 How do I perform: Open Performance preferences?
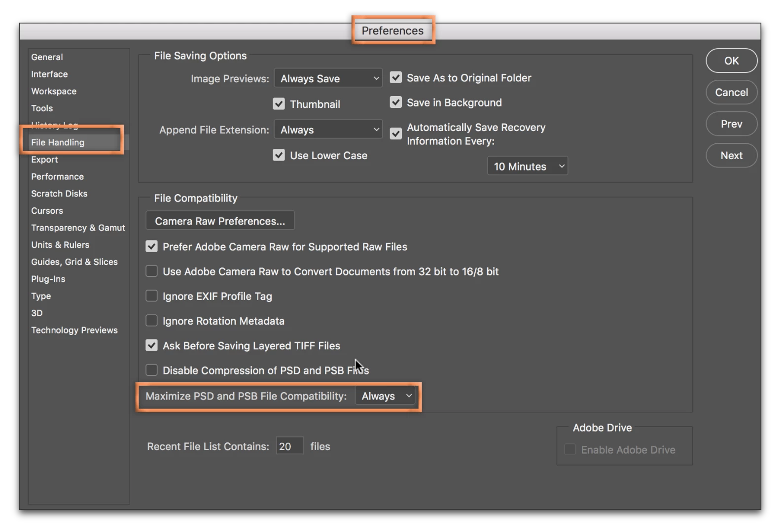click(58, 176)
